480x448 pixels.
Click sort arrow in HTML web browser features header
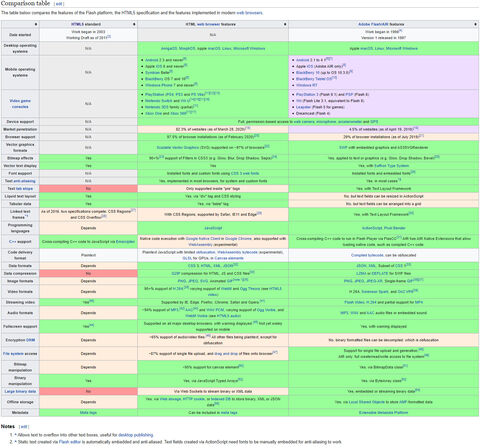pyautogui.click(x=285, y=24)
